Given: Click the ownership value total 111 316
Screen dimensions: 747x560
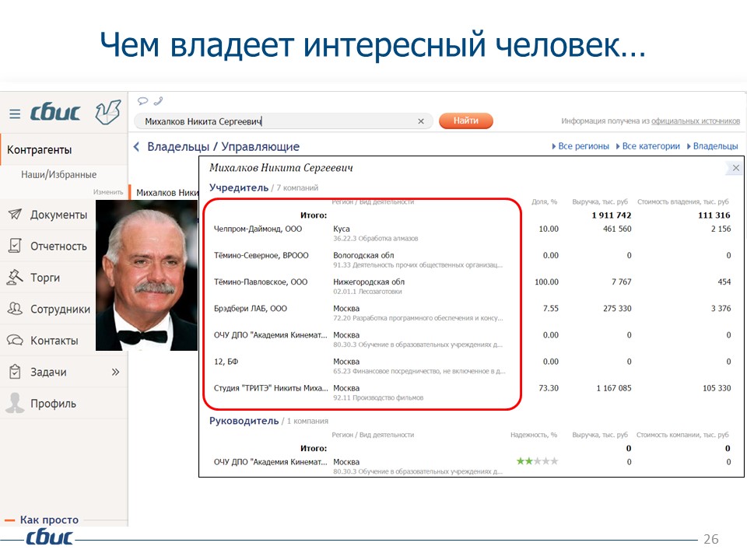Looking at the screenshot, I should coord(714,215).
